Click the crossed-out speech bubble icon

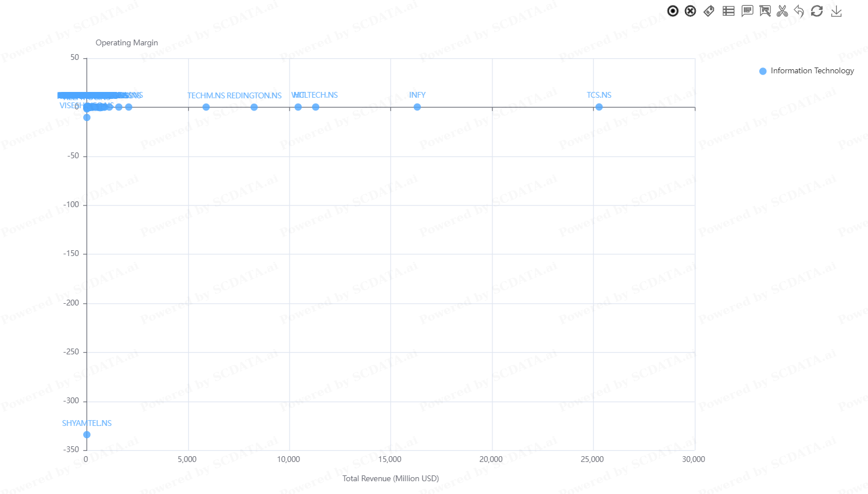(765, 11)
